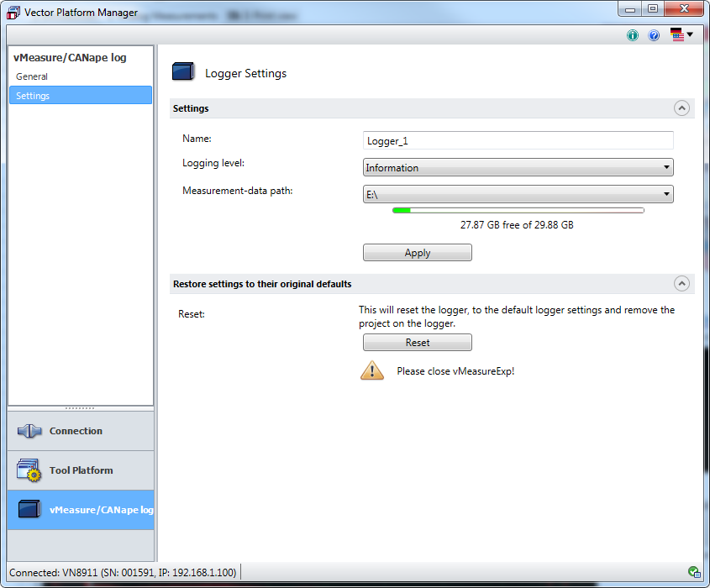Screen dimensions: 710x588
Task: Collapse the Settings group
Action: (681, 108)
